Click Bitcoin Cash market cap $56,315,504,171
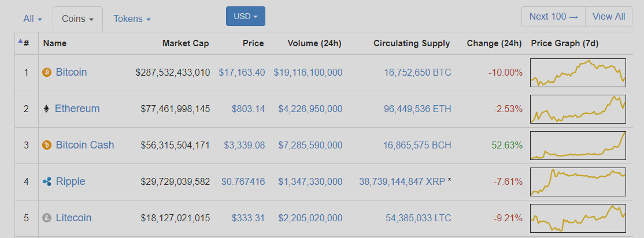The width and height of the screenshot is (644, 238). pos(175,145)
